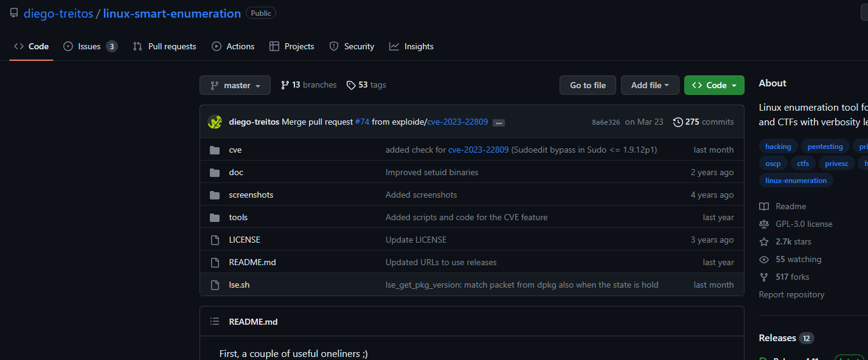This screenshot has height=360, width=868.
Task: Click the README.md file icon in list
Action: [215, 262]
